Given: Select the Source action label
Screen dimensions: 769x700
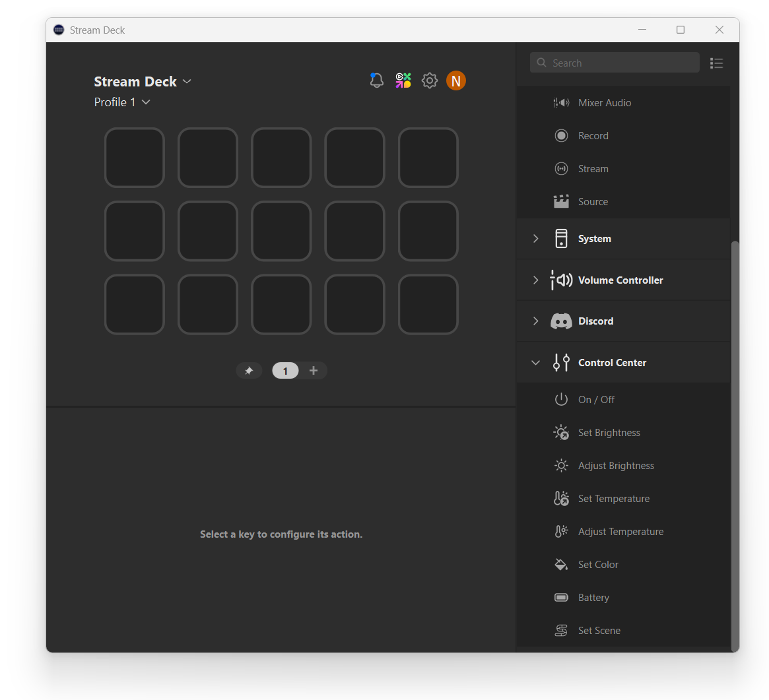Looking at the screenshot, I should 593,201.
